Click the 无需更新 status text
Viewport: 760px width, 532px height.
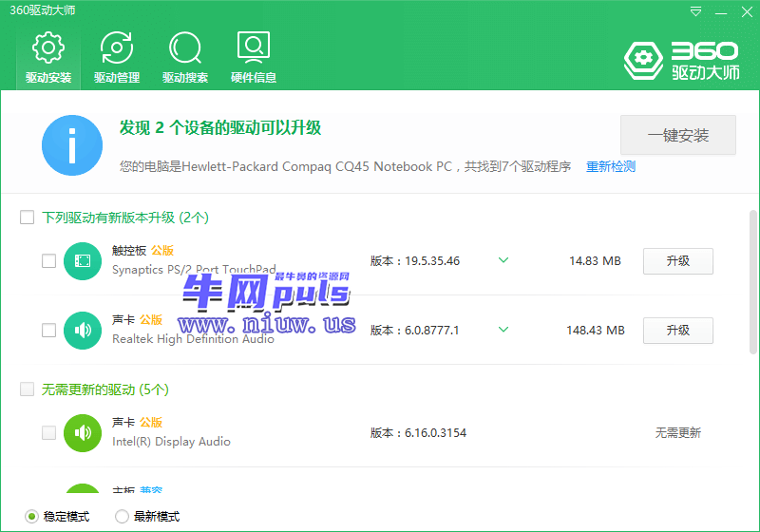(678, 432)
